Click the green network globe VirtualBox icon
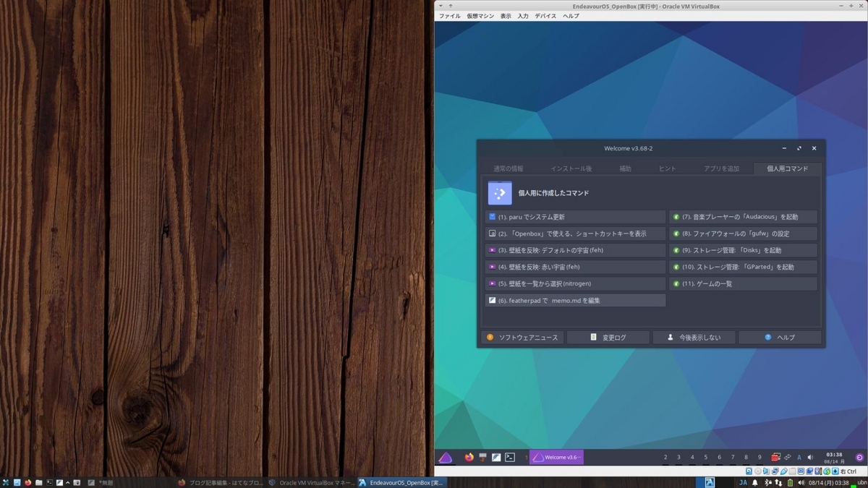Image resolution: width=868 pixels, height=488 pixels. (827, 471)
